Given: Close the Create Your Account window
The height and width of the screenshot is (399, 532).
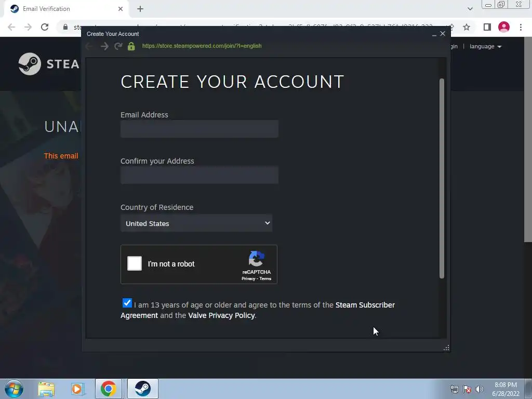Looking at the screenshot, I should point(443,34).
